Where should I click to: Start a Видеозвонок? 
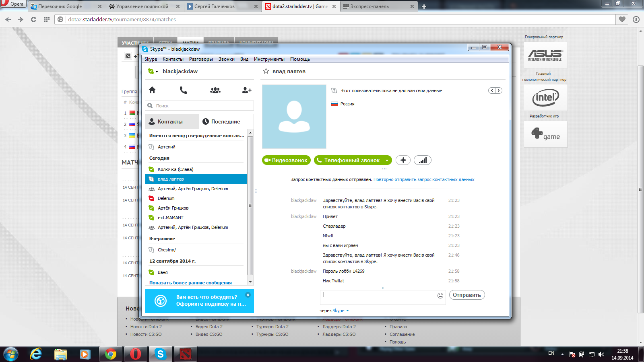[286, 160]
